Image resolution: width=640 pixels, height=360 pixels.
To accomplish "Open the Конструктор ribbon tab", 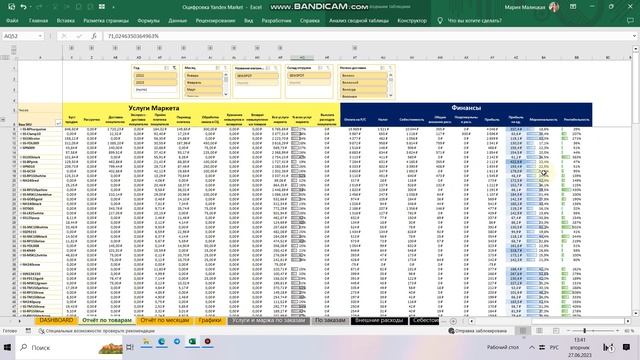I will pyautogui.click(x=412, y=20).
